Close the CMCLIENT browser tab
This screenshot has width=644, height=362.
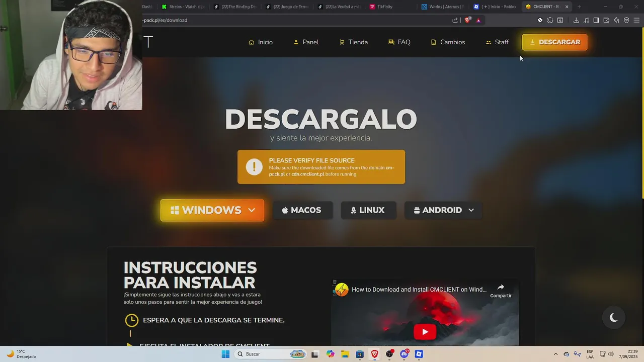[x=567, y=7]
